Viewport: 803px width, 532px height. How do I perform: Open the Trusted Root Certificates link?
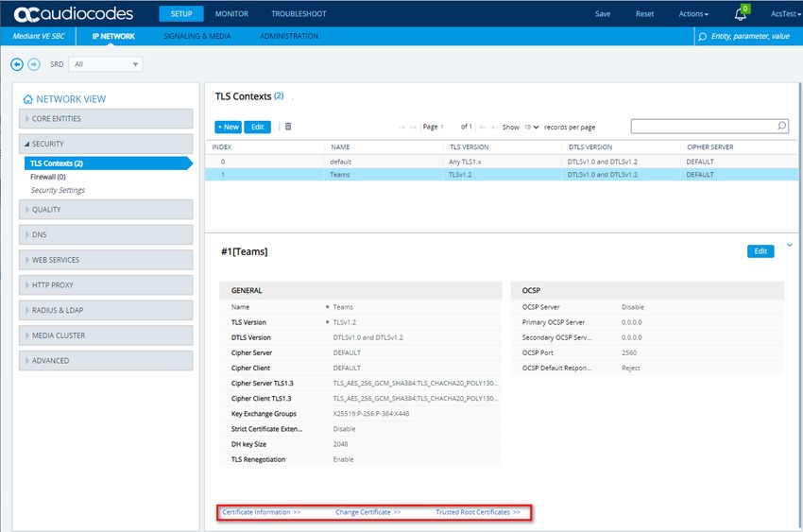coord(478,512)
